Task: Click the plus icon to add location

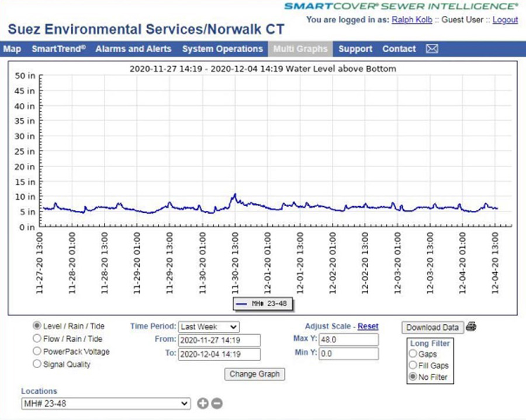Action: click(x=203, y=403)
